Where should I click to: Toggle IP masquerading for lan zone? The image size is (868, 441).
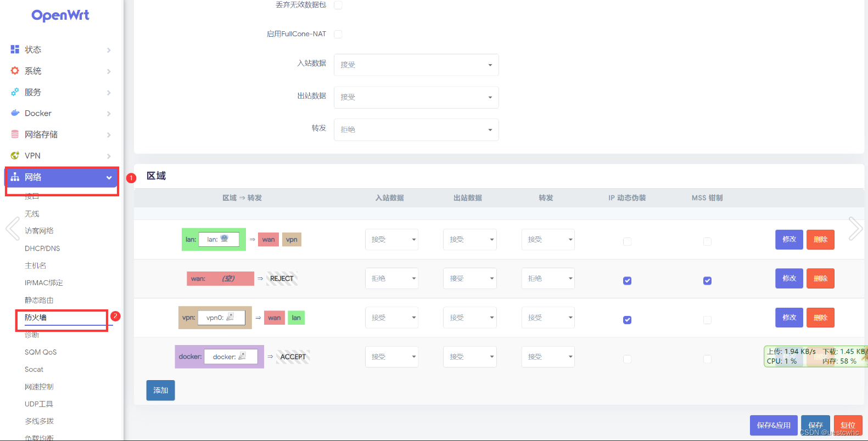coord(627,241)
